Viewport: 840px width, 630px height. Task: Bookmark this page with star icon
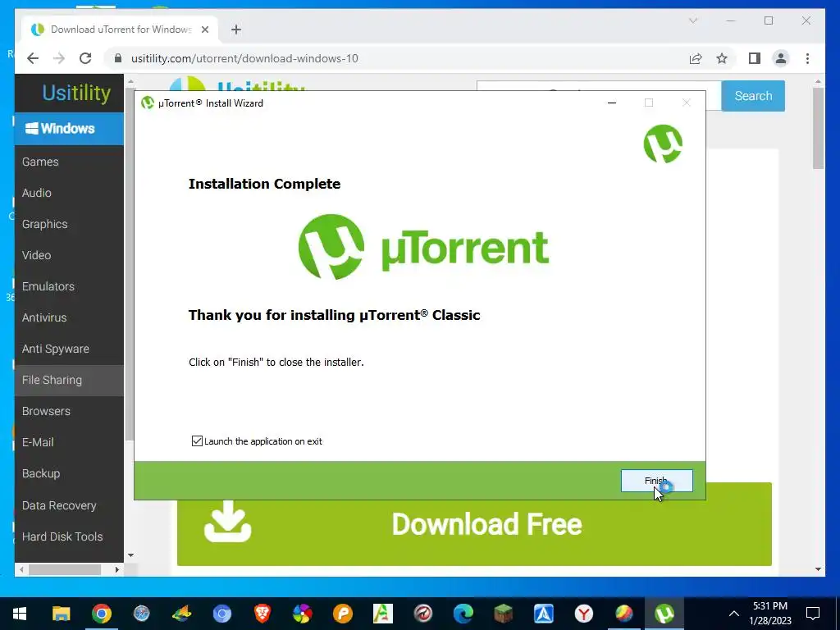pyautogui.click(x=722, y=58)
